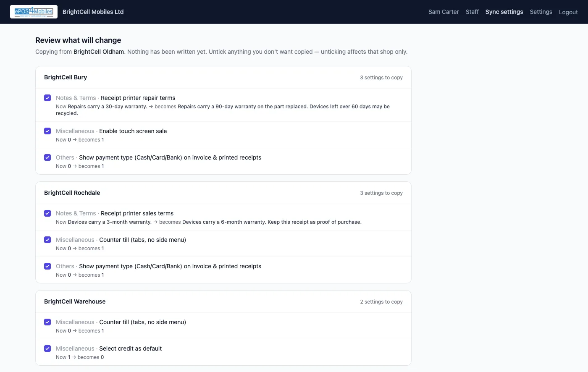Open Sync settings in the navigation
The height and width of the screenshot is (372, 588).
tap(504, 12)
